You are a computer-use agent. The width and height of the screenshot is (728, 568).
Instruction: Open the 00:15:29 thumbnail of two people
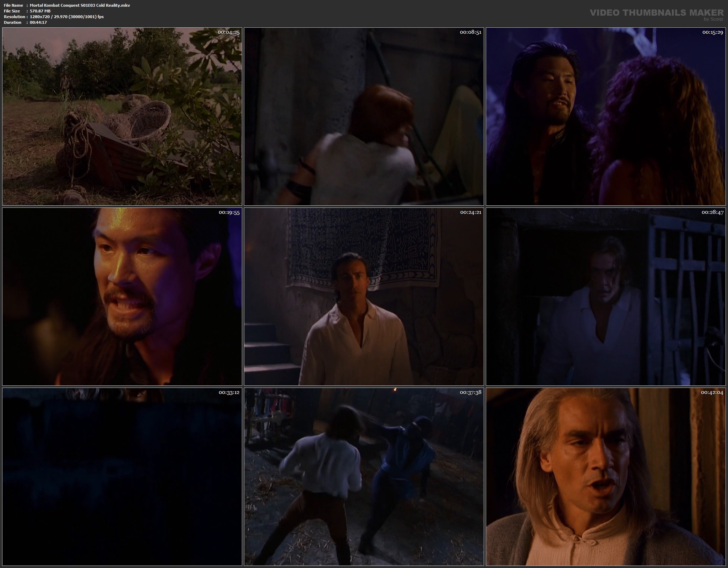point(605,117)
